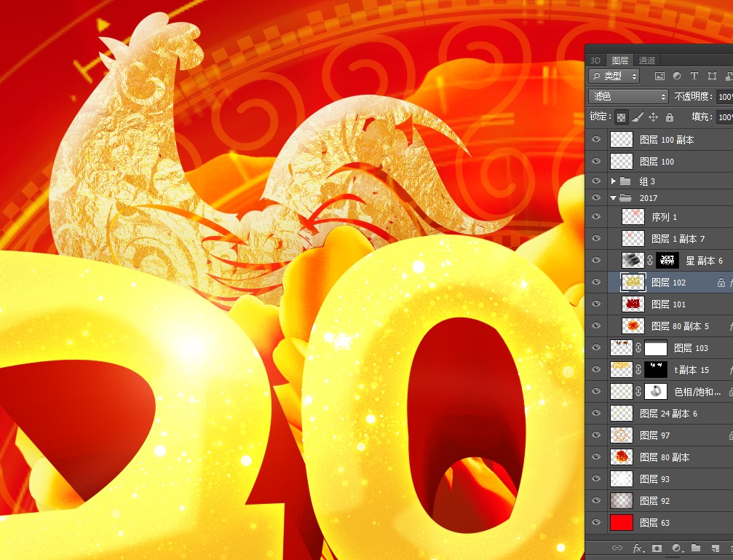The height and width of the screenshot is (560, 733).
Task: Open the 类型 filter type dropdown
Action: [x=614, y=76]
